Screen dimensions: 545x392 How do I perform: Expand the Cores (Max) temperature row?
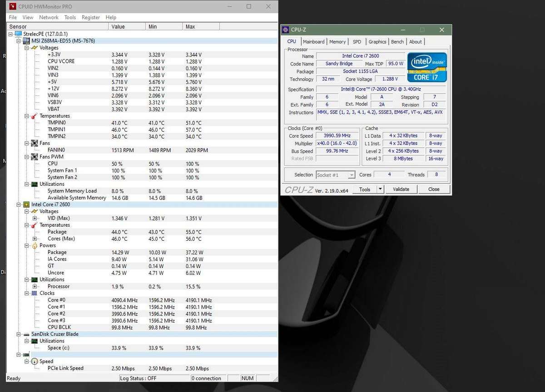click(x=35, y=238)
